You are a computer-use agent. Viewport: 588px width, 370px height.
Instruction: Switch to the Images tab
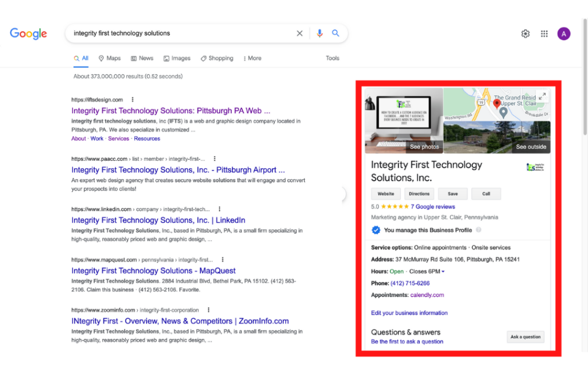(177, 58)
